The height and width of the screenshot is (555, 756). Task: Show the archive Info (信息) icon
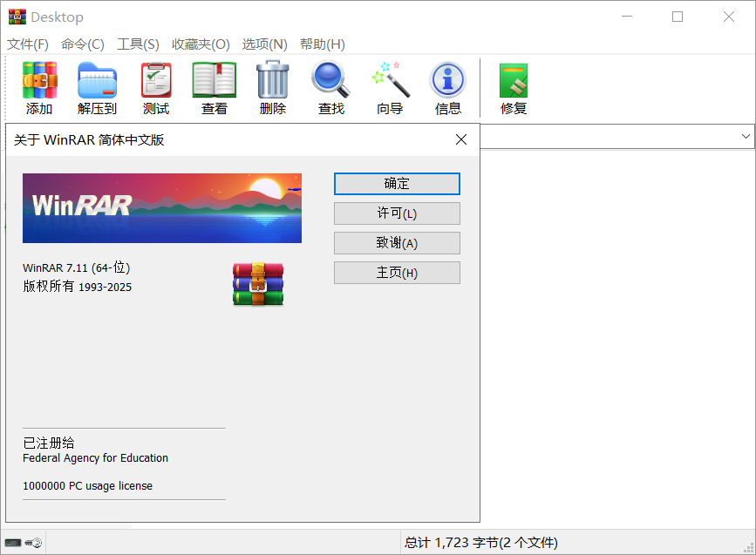448,80
